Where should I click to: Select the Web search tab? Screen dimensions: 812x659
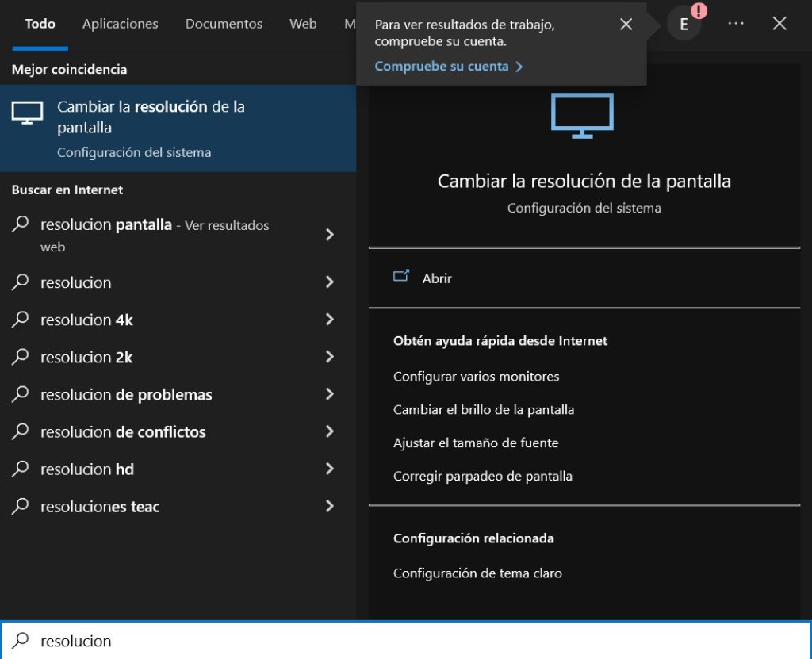point(303,24)
